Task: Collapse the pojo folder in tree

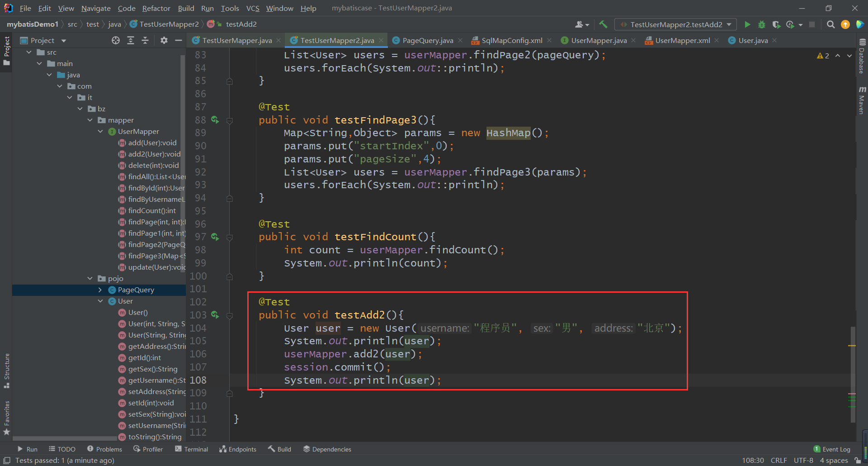Action: [x=90, y=279]
